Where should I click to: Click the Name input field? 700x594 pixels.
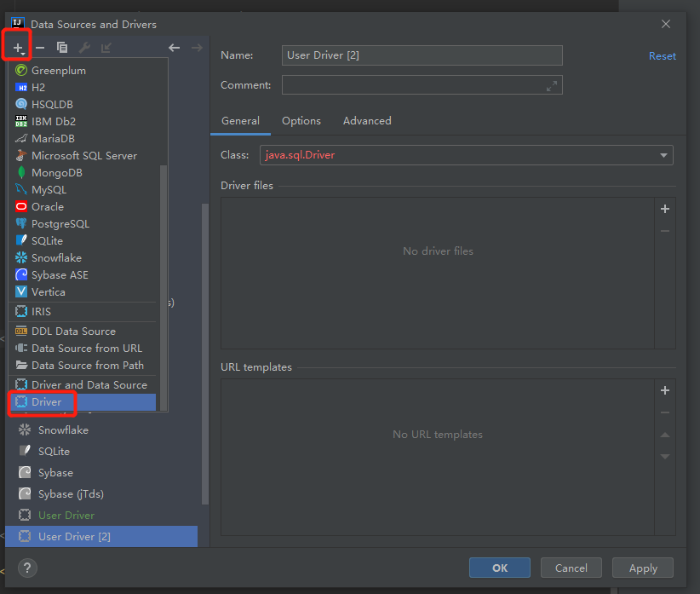pyautogui.click(x=422, y=55)
